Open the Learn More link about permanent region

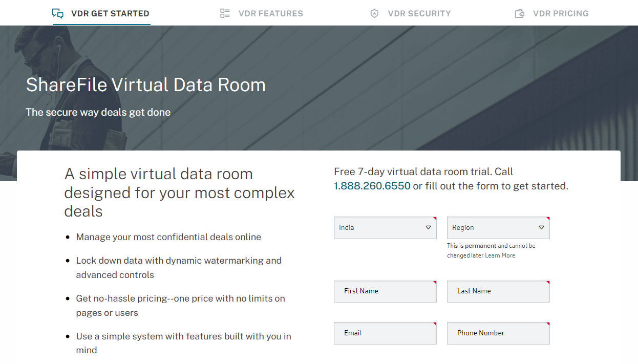tap(500, 255)
